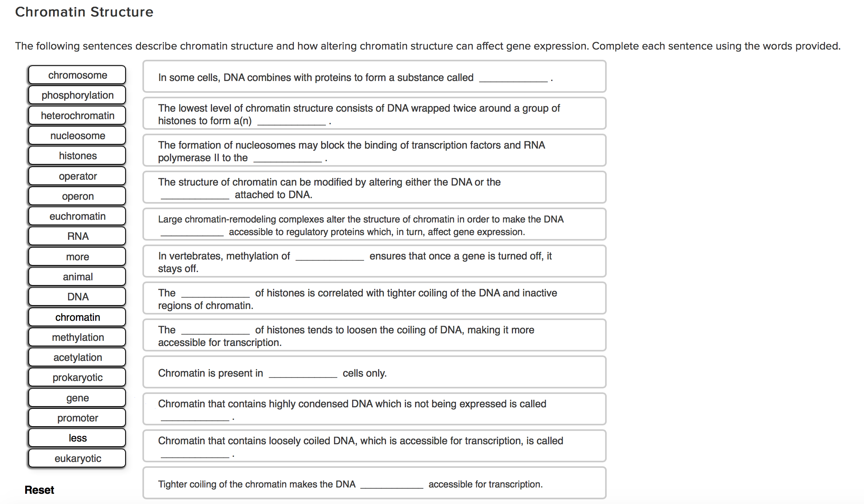Select the 'chromosome' word tile

pyautogui.click(x=77, y=75)
